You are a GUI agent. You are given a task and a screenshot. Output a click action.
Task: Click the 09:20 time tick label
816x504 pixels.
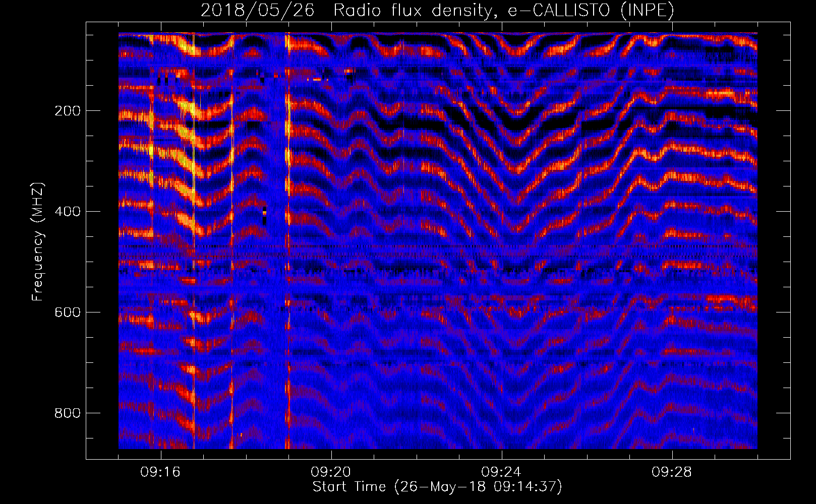331,472
